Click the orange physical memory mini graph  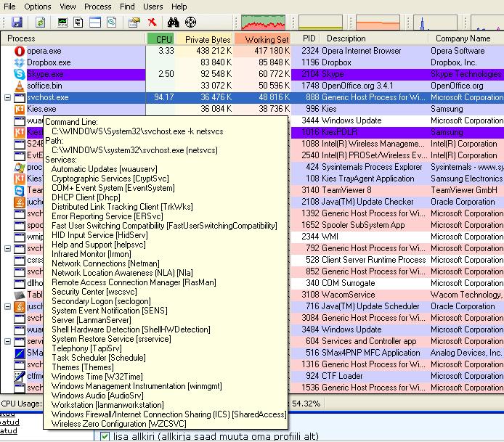pos(378,22)
